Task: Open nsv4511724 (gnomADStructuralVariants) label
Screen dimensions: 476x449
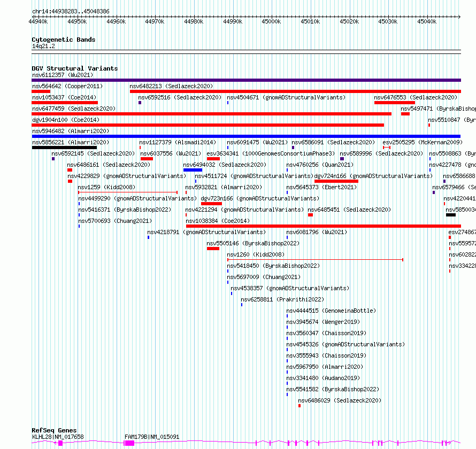Action: 254,176
